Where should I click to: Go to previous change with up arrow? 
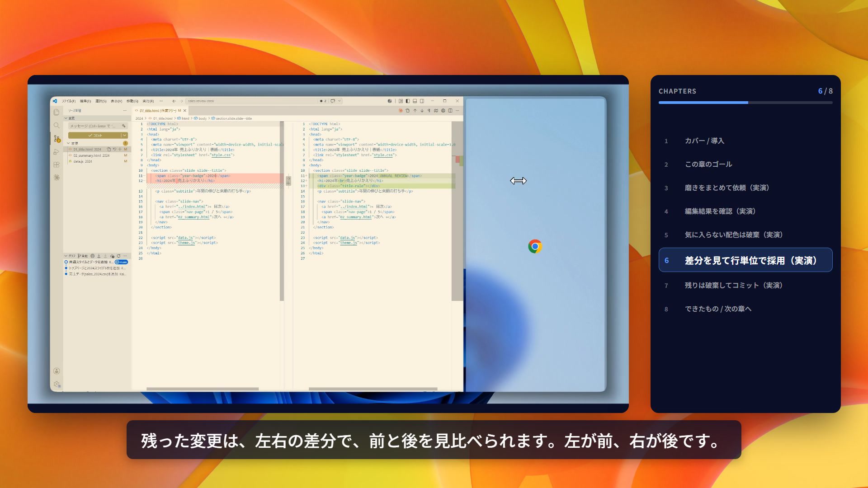[415, 110]
